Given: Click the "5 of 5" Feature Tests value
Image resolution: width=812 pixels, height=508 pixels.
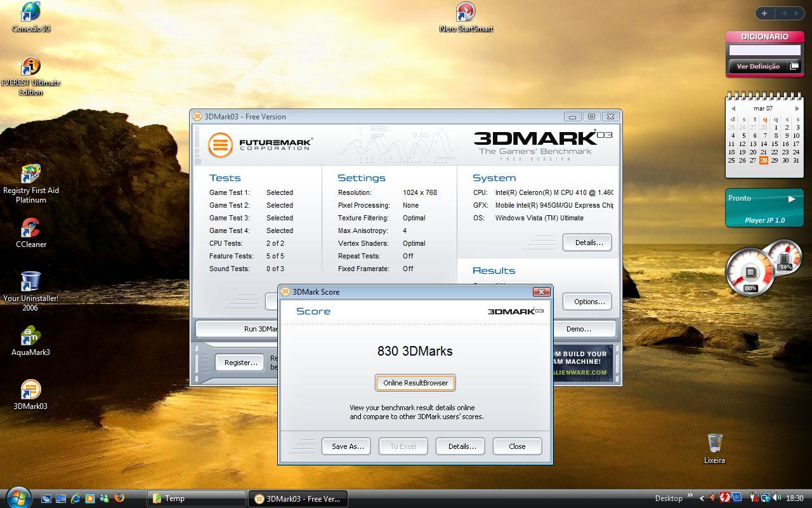Looking at the screenshot, I should pos(275,256).
